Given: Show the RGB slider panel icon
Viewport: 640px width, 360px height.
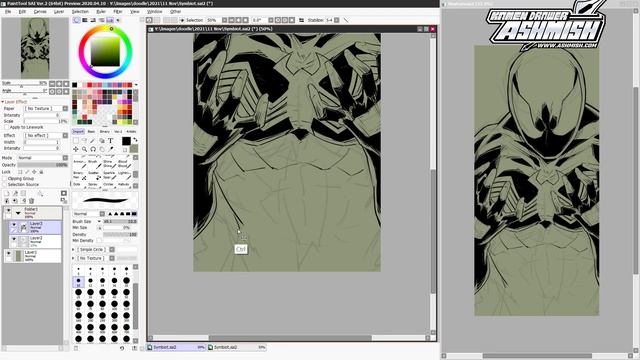Looking at the screenshot, I should [x=85, y=20].
